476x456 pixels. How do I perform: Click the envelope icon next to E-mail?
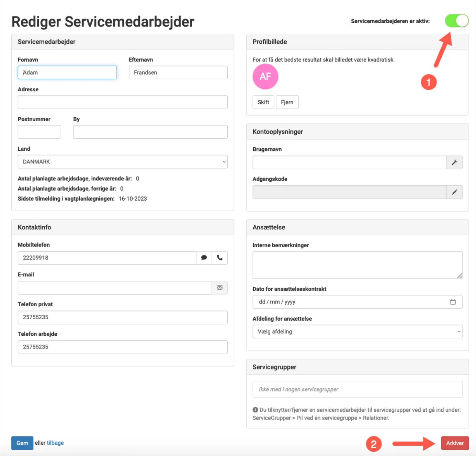click(220, 288)
